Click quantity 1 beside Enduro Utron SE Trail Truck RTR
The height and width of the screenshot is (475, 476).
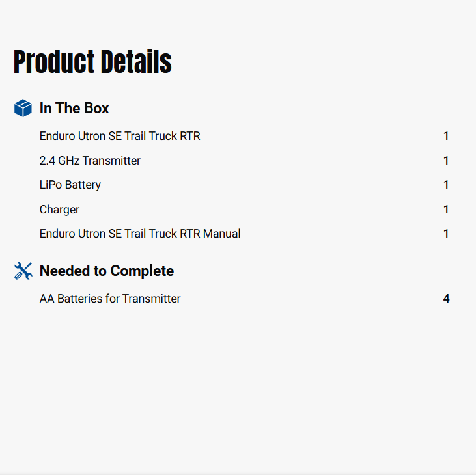click(446, 136)
